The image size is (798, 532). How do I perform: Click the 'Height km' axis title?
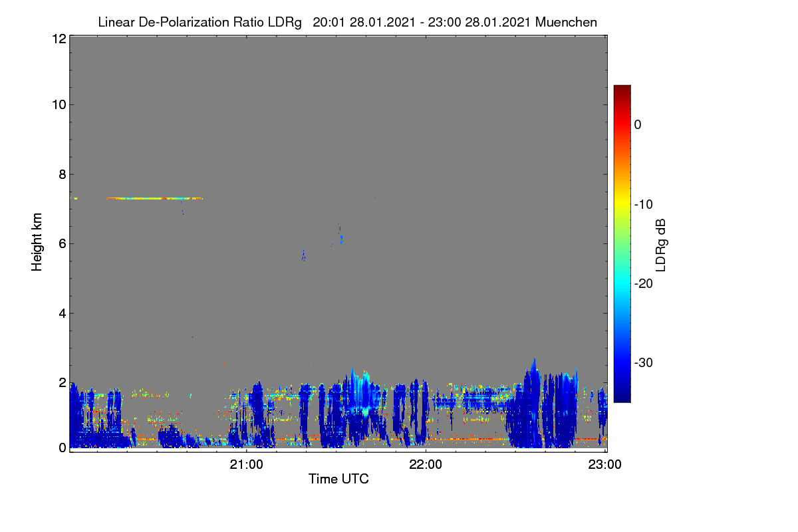click(37, 241)
